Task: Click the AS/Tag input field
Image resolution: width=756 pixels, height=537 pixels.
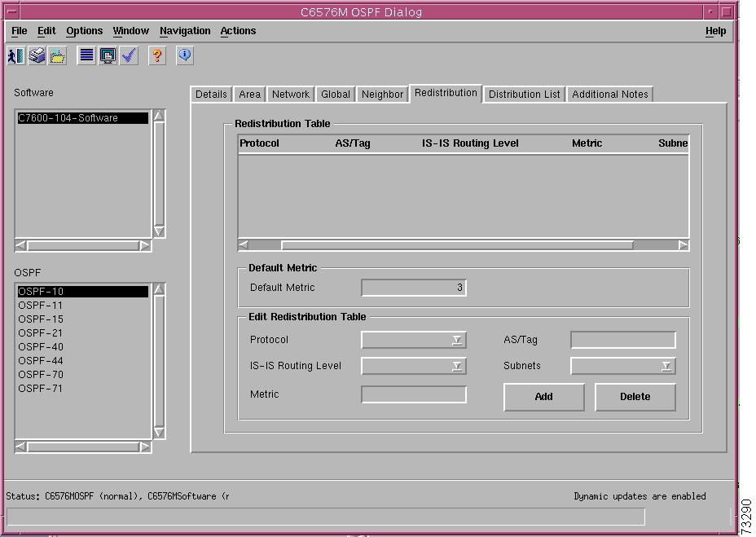Action: coord(623,340)
